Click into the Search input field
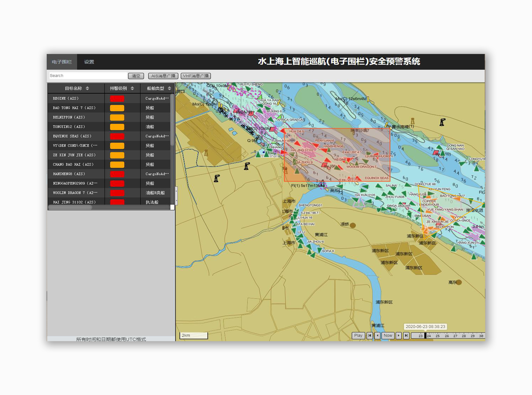 coord(88,76)
